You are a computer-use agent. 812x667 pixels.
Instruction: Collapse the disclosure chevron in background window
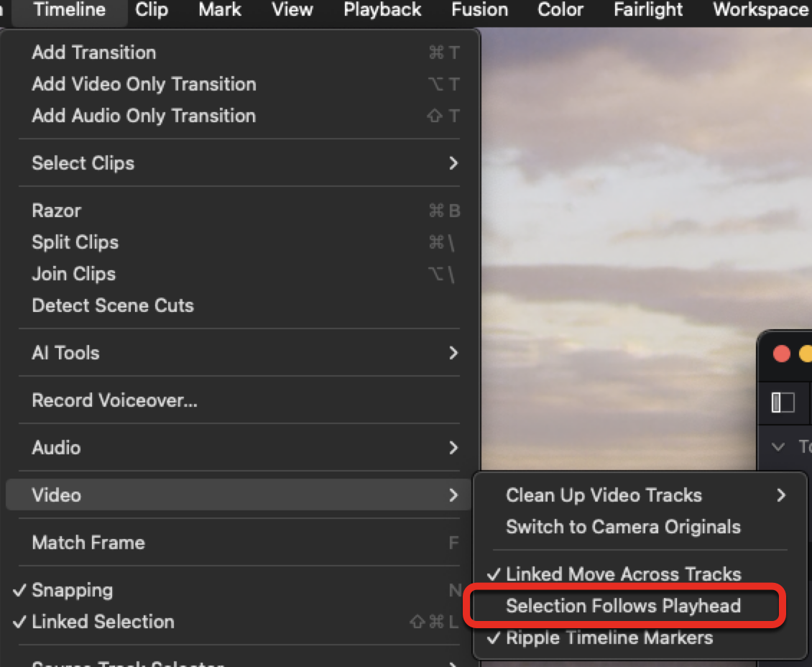[x=778, y=446]
